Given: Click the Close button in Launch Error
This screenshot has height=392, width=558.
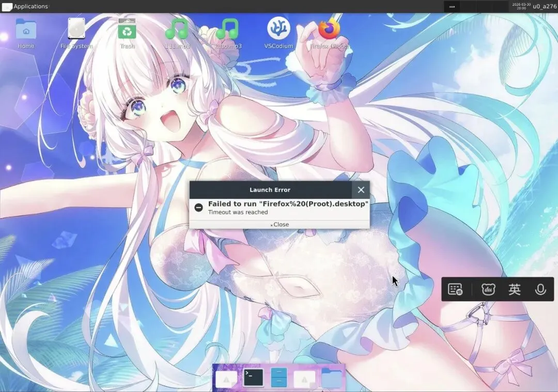Looking at the screenshot, I should click(x=280, y=225).
